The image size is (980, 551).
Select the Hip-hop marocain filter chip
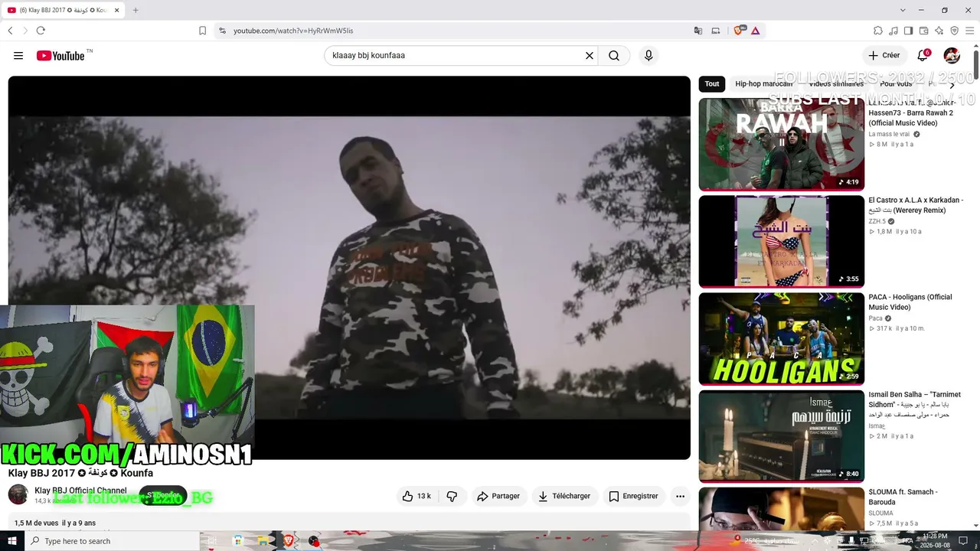pos(763,84)
